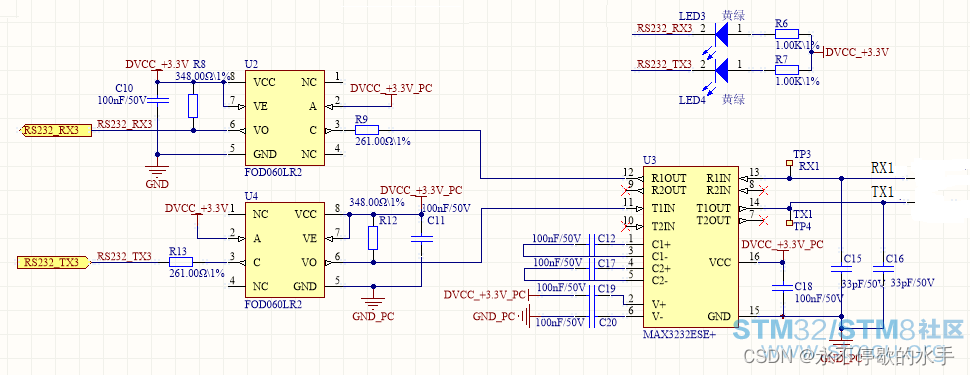Click the 1.00K\1% value under R7
This screenshot has width=970, height=375.
pos(797,81)
